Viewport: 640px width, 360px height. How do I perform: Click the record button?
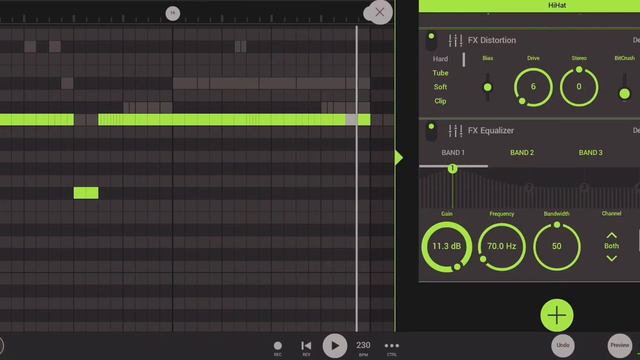[x=278, y=347]
